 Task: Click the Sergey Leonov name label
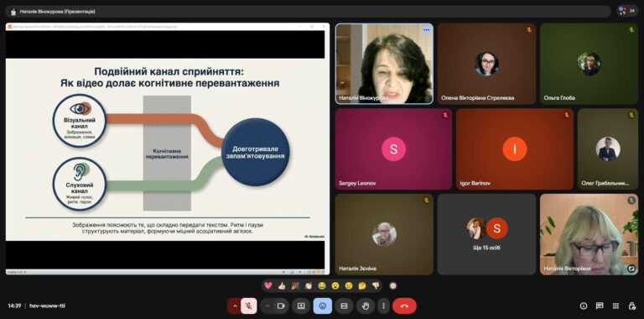[x=357, y=183]
